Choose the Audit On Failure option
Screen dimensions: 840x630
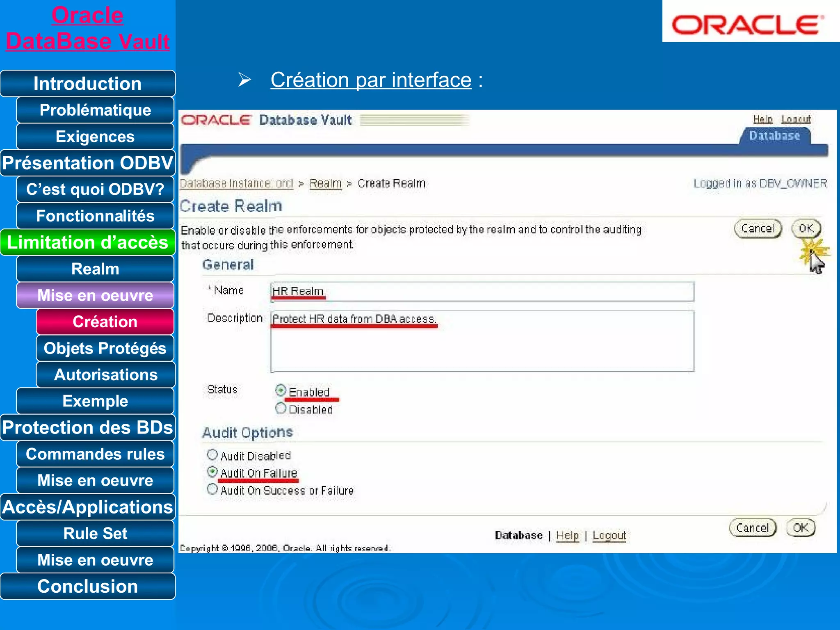tap(212, 472)
